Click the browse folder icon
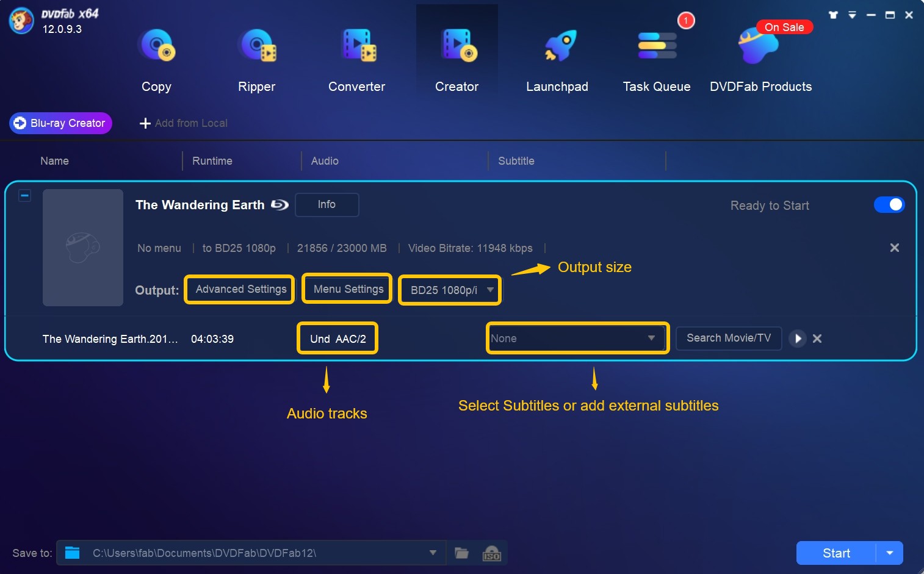This screenshot has height=574, width=924. [x=462, y=553]
